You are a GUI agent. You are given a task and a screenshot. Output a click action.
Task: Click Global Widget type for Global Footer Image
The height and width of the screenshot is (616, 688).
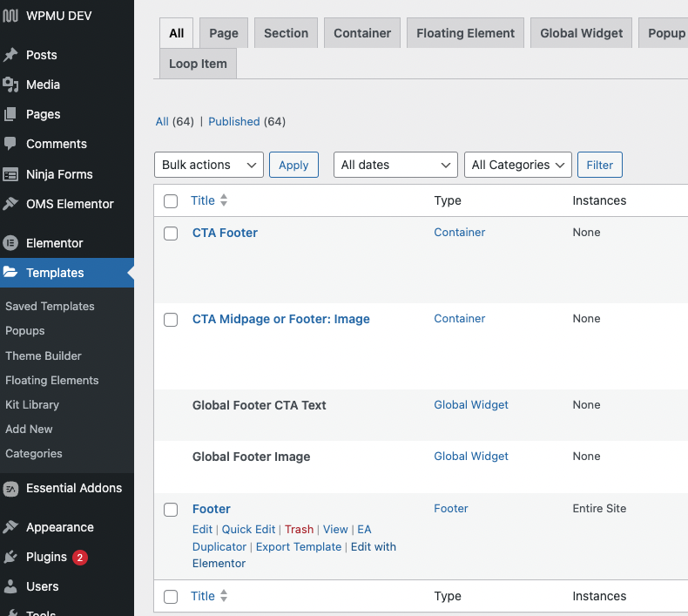pyautogui.click(x=471, y=457)
